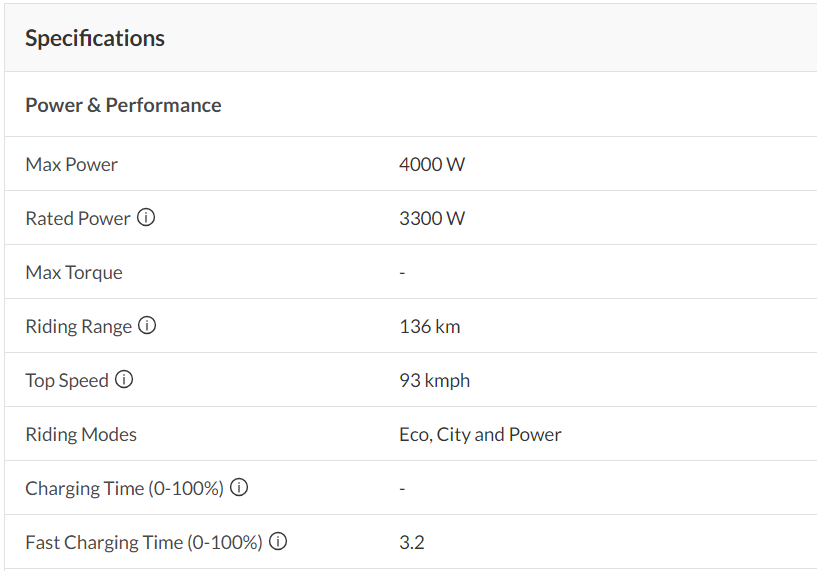Click the 4000 W value
The height and width of the screenshot is (571, 817).
coord(431,164)
